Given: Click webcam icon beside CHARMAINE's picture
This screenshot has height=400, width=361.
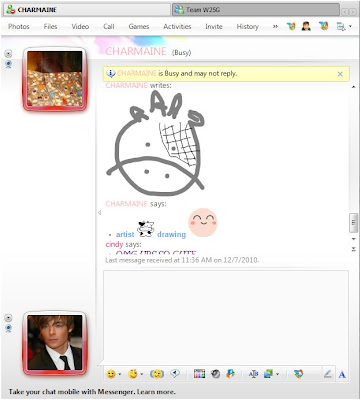Looking at the screenshot, I should click(x=9, y=64).
